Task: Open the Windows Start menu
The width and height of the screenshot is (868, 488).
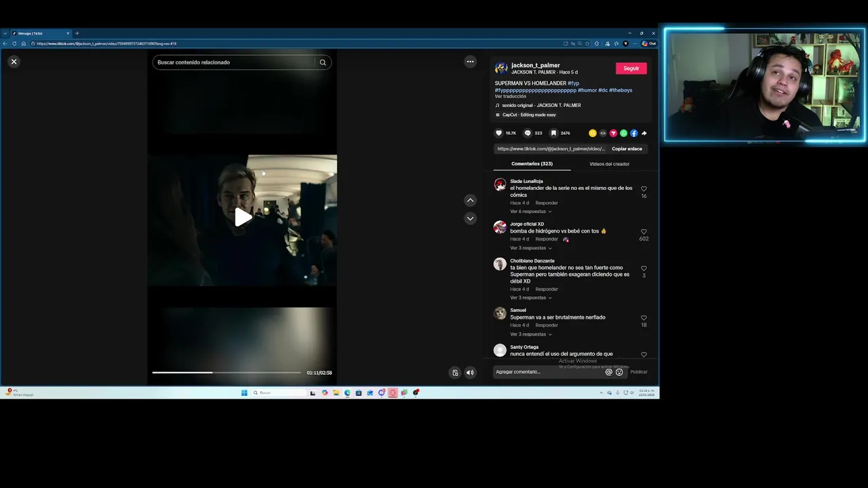Action: (244, 392)
